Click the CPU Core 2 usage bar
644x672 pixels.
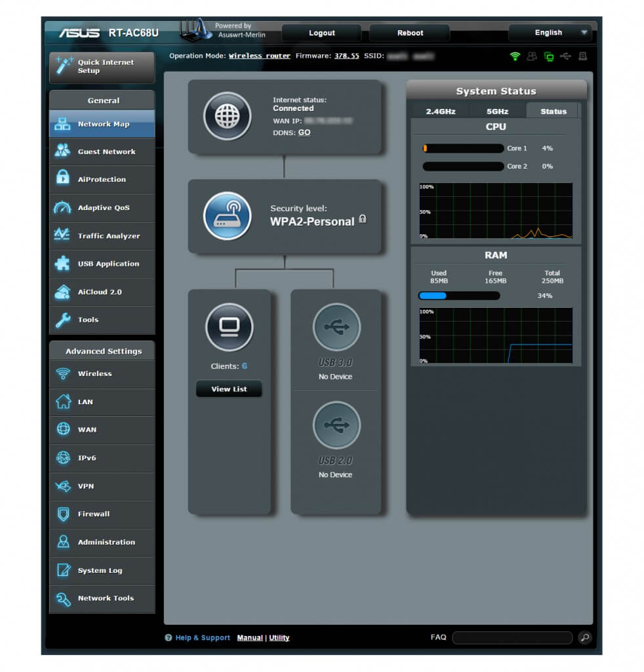[463, 166]
